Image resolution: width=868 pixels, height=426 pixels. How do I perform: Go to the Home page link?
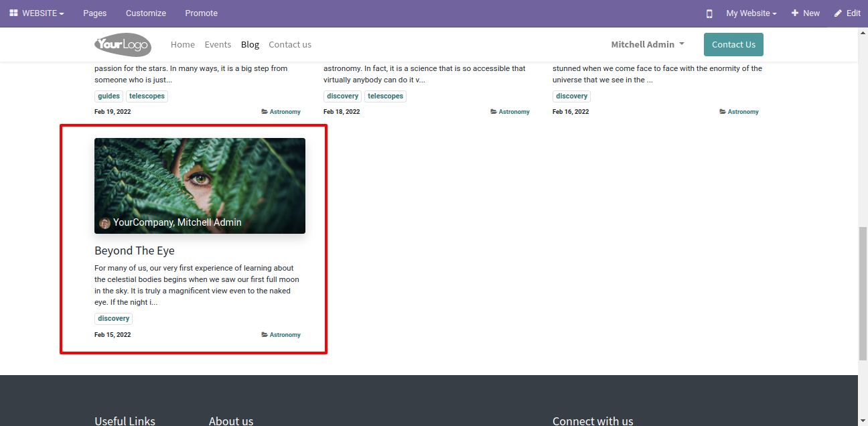point(183,45)
